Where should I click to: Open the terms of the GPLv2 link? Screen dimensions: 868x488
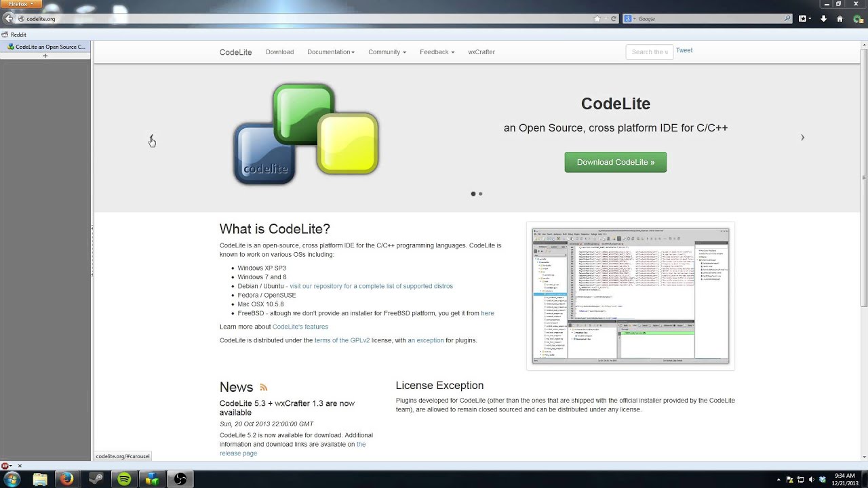(342, 340)
